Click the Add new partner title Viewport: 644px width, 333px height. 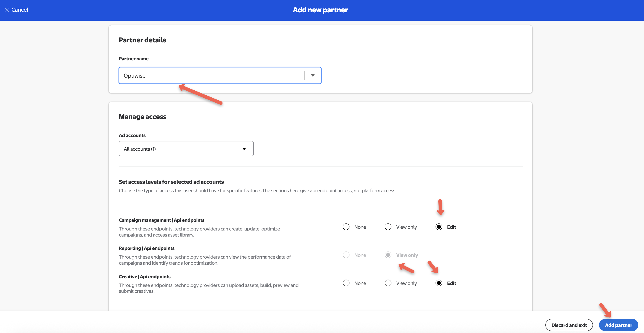(320, 10)
